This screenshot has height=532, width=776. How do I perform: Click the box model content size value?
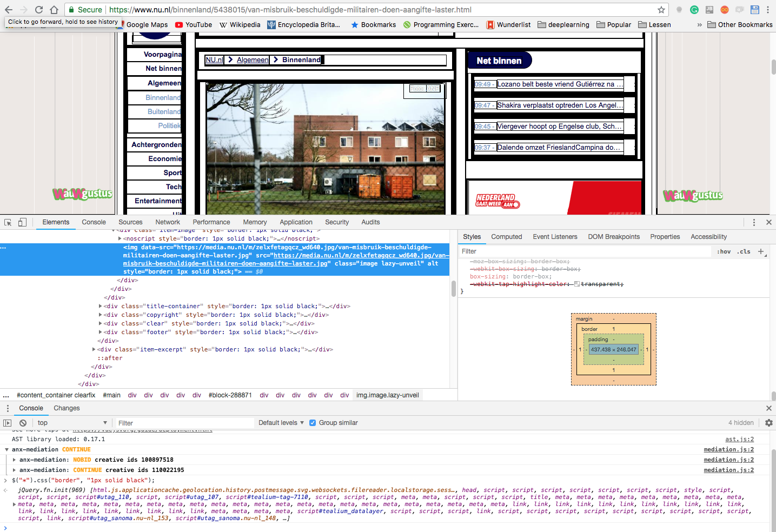coord(613,350)
